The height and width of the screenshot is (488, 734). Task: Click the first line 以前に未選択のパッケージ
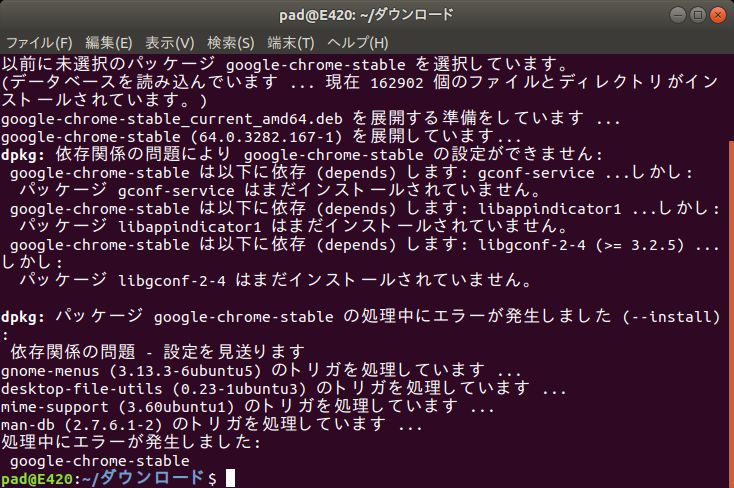pos(285,64)
